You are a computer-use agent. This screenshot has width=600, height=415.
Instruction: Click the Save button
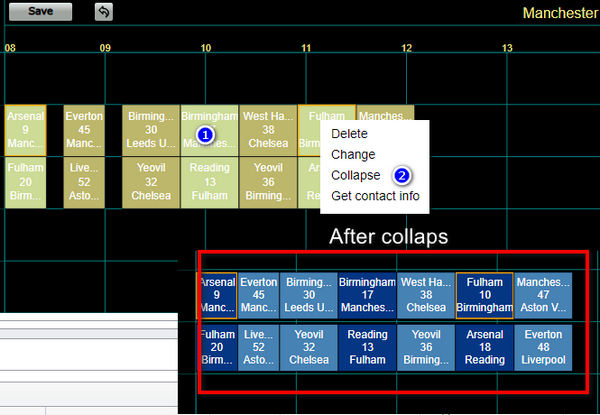coord(40,11)
